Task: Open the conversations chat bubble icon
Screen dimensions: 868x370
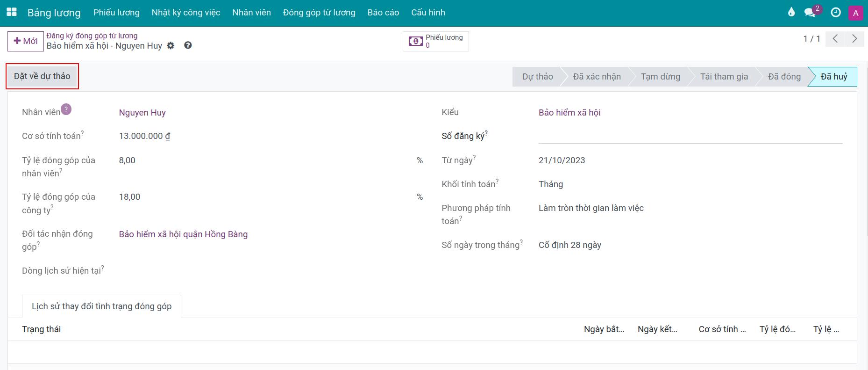Action: click(x=810, y=13)
